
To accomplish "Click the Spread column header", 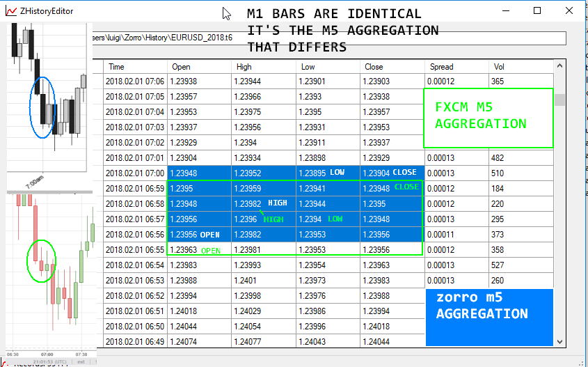I will tap(456, 67).
